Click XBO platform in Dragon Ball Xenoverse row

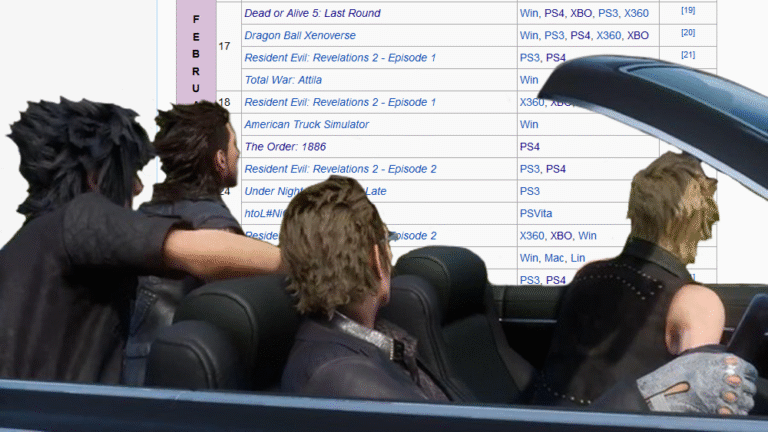(x=638, y=35)
